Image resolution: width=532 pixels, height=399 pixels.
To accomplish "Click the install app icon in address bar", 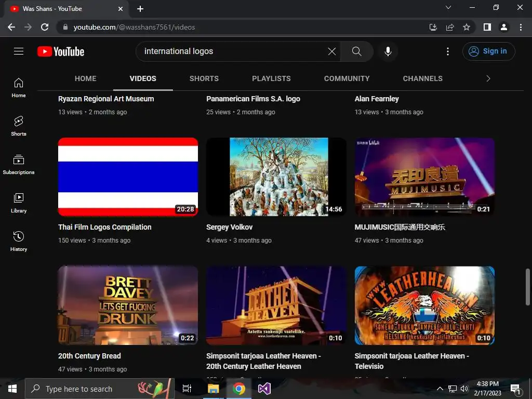I will tap(433, 27).
